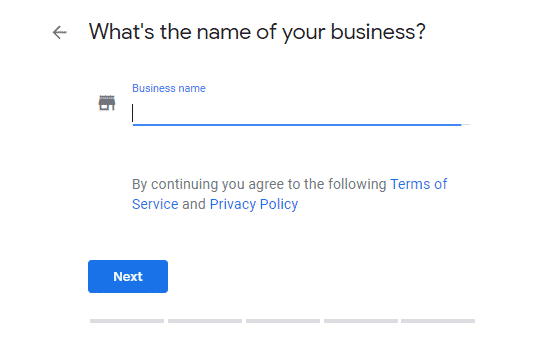Click the fourth progress bar segment
The width and height of the screenshot is (549, 362).
tap(361, 321)
